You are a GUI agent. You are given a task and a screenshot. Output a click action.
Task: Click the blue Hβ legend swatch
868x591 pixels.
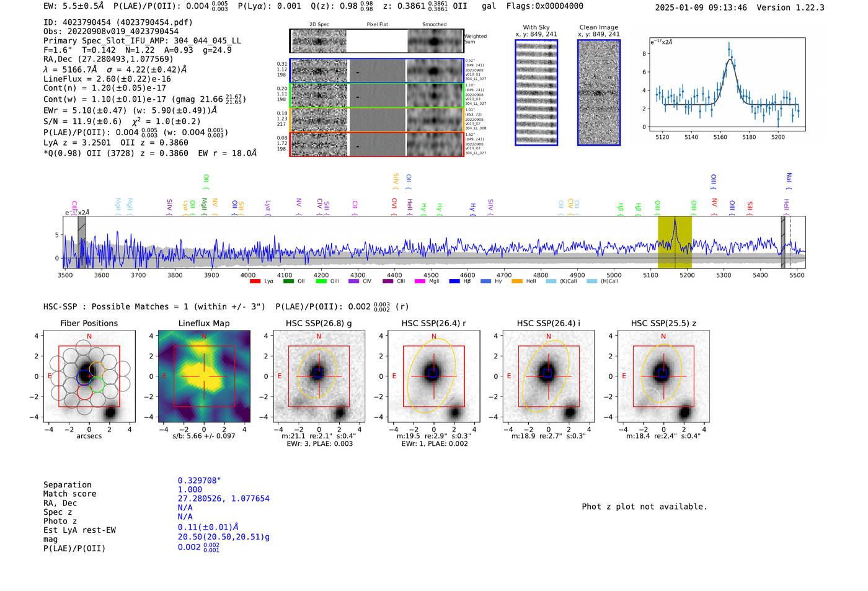[x=454, y=282]
